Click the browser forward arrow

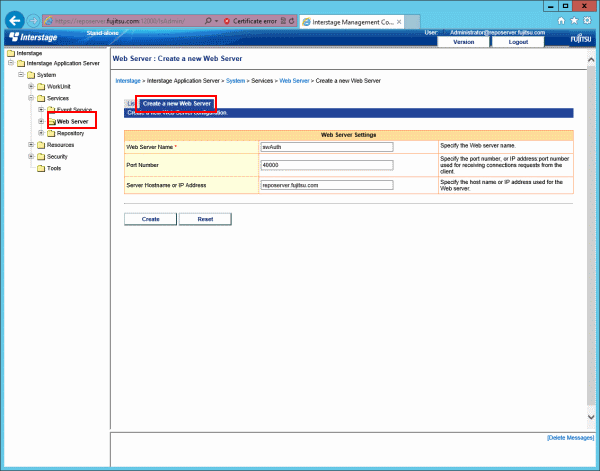(34, 21)
